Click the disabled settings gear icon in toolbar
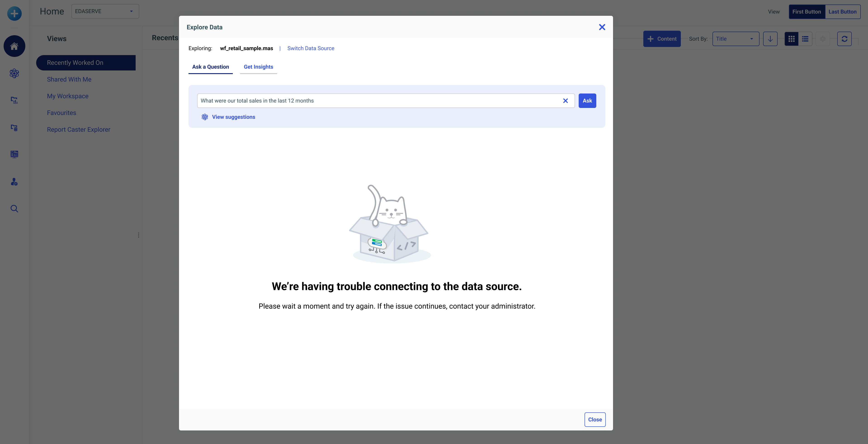 click(823, 39)
